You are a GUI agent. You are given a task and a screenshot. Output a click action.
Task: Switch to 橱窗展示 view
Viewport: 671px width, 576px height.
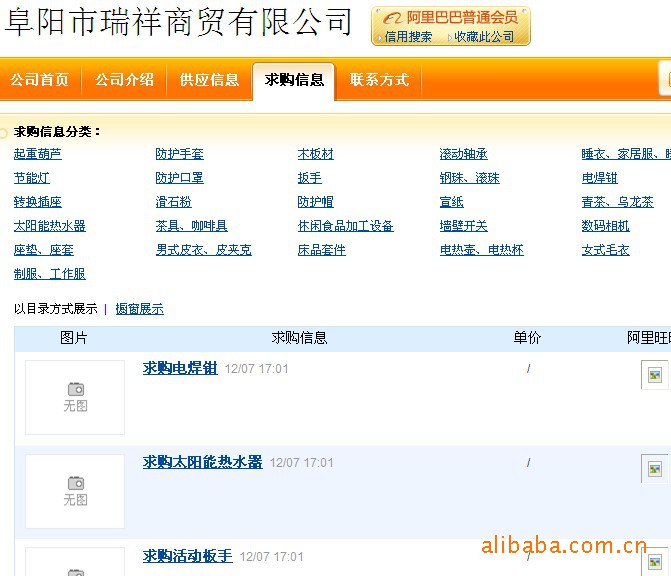click(140, 309)
